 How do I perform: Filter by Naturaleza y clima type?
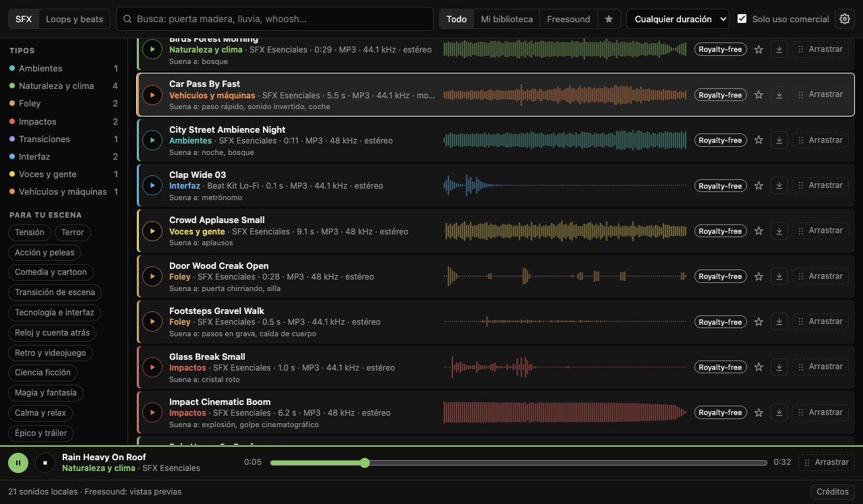(64, 86)
